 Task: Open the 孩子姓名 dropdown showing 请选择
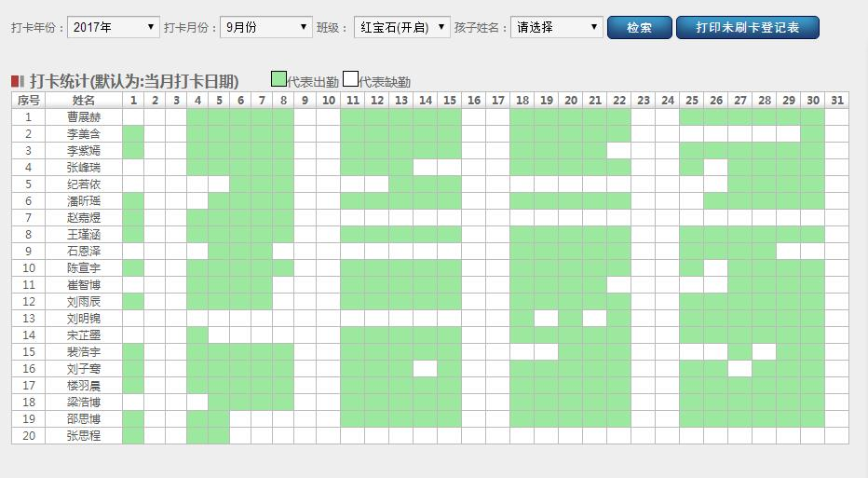(557, 27)
